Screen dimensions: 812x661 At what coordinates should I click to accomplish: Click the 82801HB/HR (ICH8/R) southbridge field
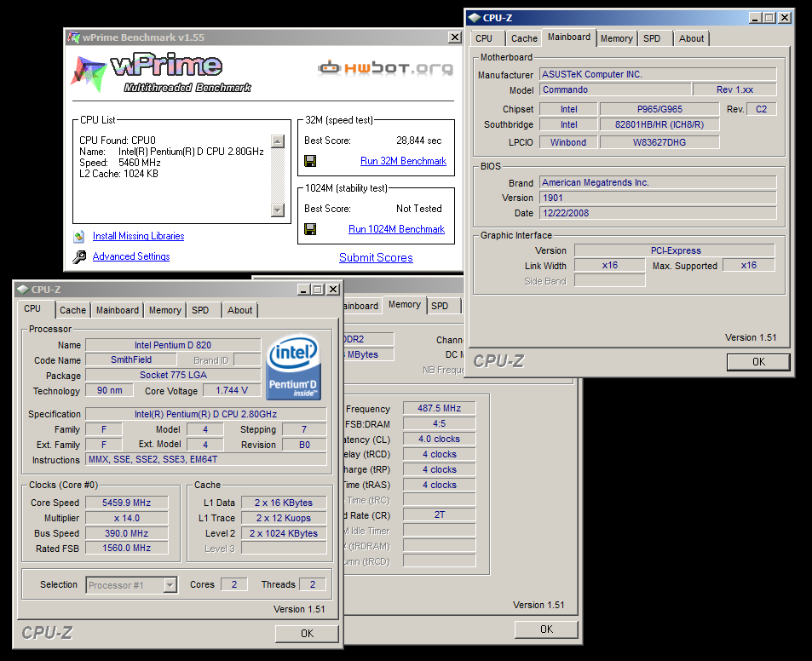[x=659, y=124]
